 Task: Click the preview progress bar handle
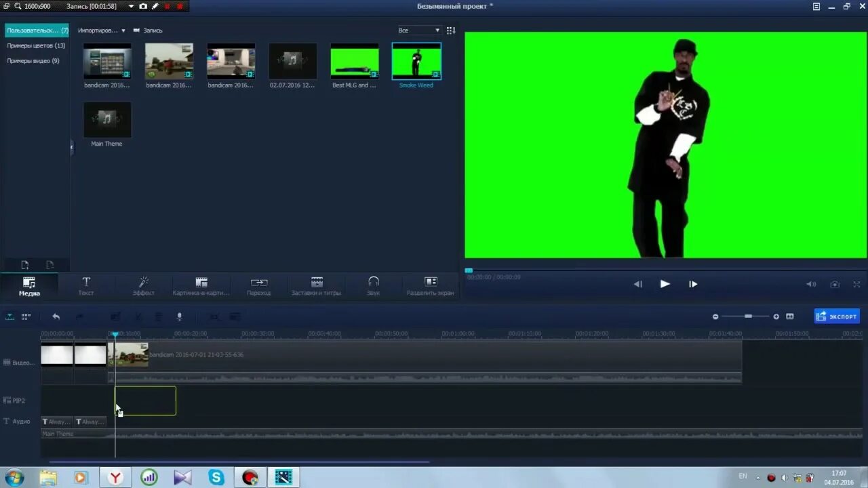pos(469,270)
